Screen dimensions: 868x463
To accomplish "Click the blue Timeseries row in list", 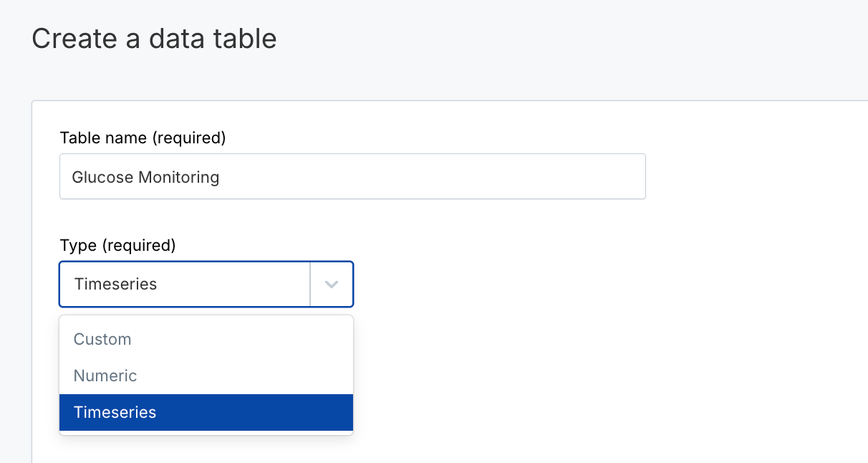I will (206, 412).
